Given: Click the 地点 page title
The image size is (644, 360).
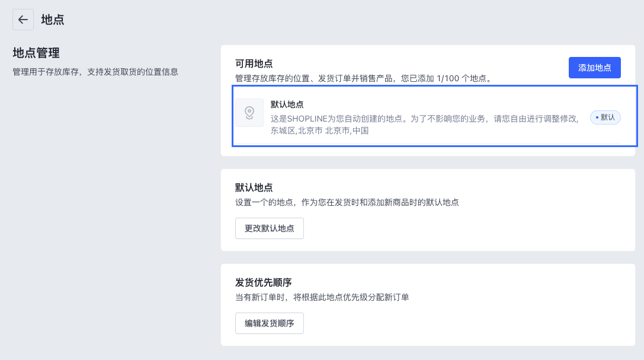Looking at the screenshot, I should 53,20.
